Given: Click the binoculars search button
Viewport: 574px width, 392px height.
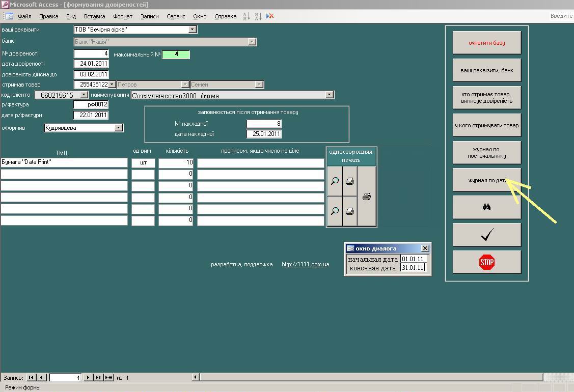Looking at the screenshot, I should 486,207.
